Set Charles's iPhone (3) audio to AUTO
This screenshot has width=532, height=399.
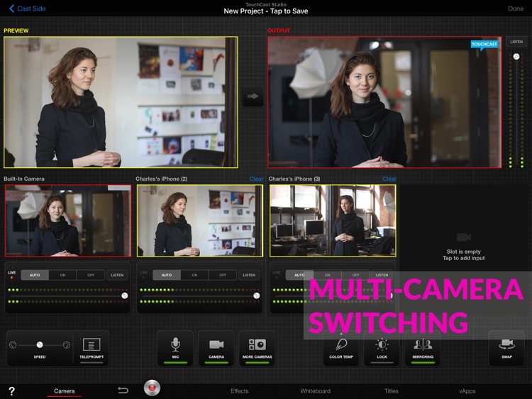coord(299,275)
